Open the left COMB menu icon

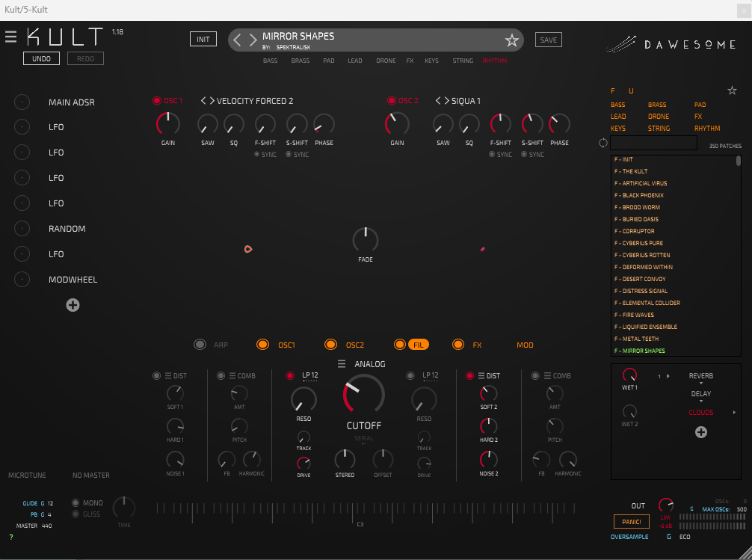pos(232,376)
